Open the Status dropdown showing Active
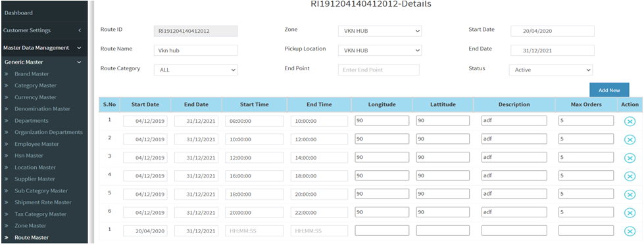 click(x=551, y=70)
